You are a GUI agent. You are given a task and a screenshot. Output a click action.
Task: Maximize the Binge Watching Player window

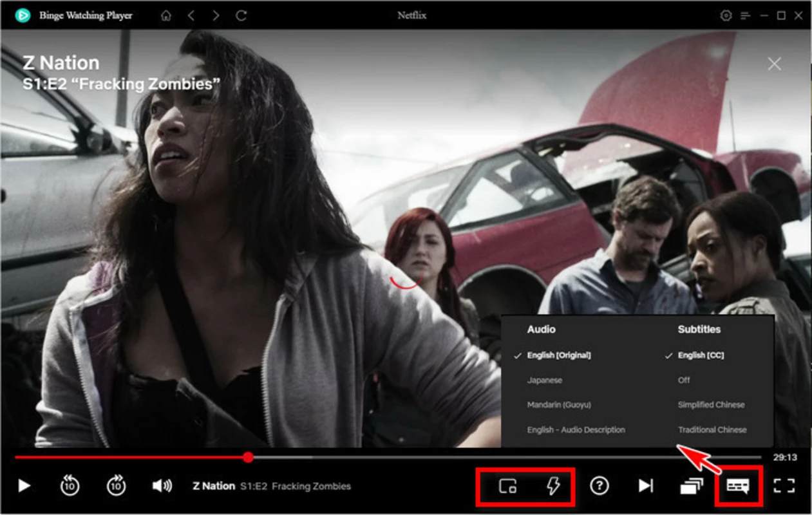pos(781,15)
